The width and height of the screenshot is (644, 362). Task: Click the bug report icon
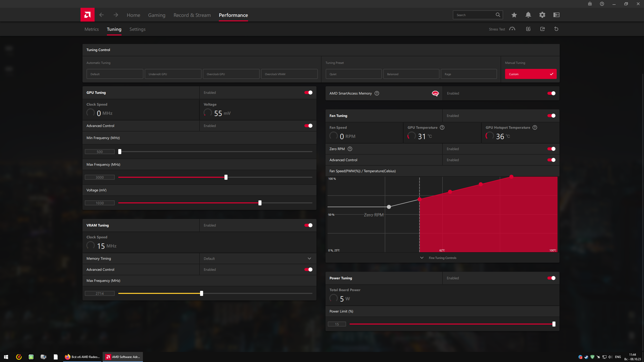[590, 4]
